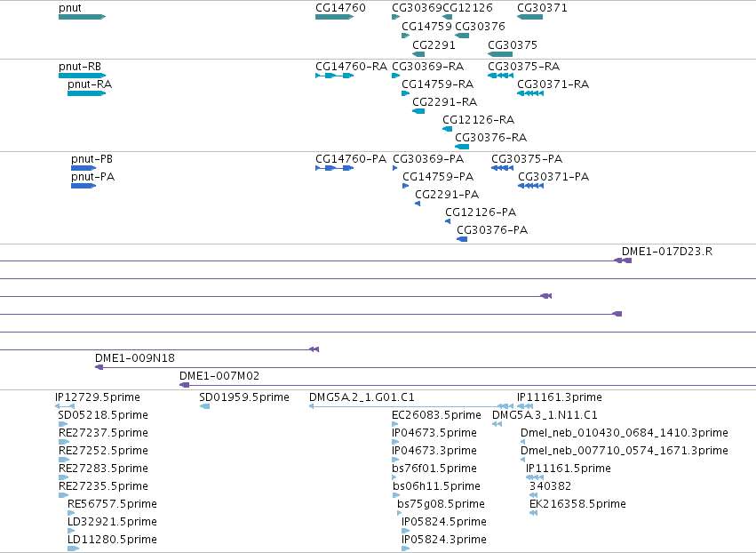This screenshot has height=553, width=756.
Task: Select the pnut-PB protein glyph
Action: [x=84, y=168]
